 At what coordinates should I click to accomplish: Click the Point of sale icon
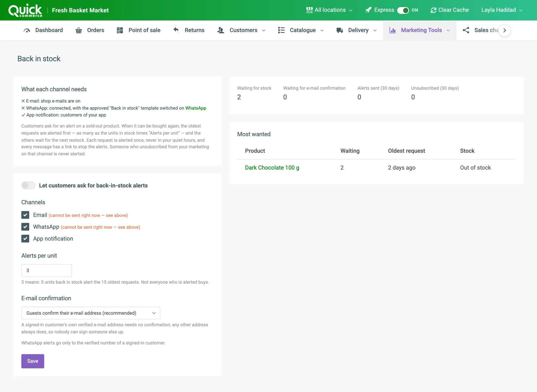[x=120, y=30]
